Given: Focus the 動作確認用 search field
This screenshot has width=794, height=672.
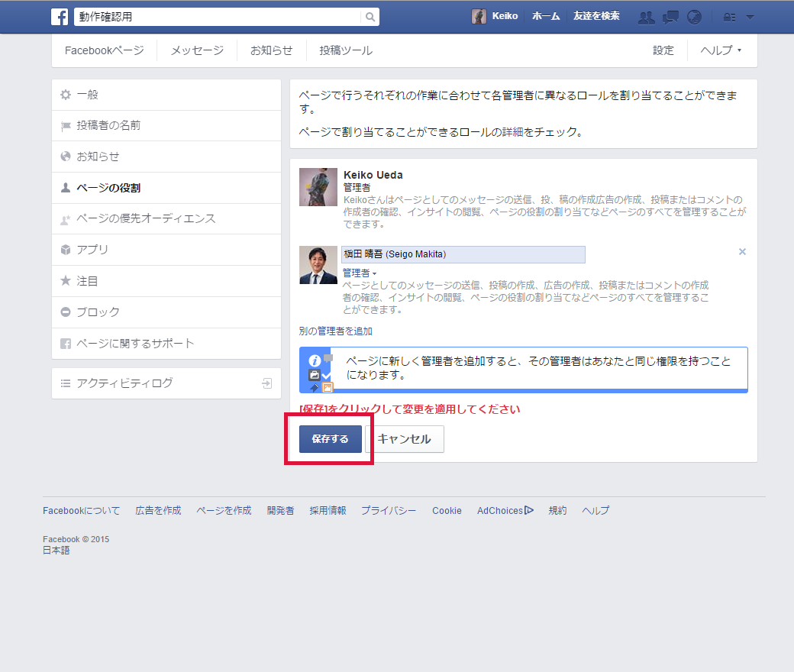Looking at the screenshot, I should [x=218, y=17].
